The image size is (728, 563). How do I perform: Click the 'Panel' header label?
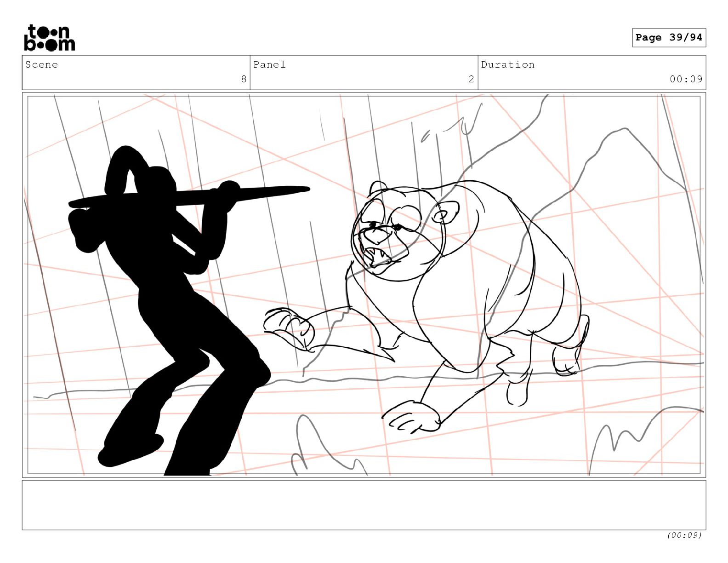[270, 65]
